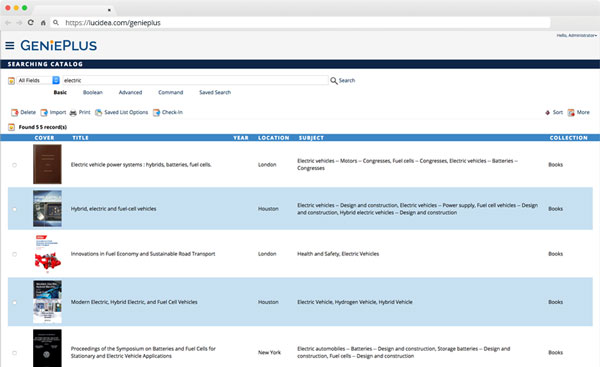Click the Search button label
Image resolution: width=600 pixels, height=367 pixels.
347,80
